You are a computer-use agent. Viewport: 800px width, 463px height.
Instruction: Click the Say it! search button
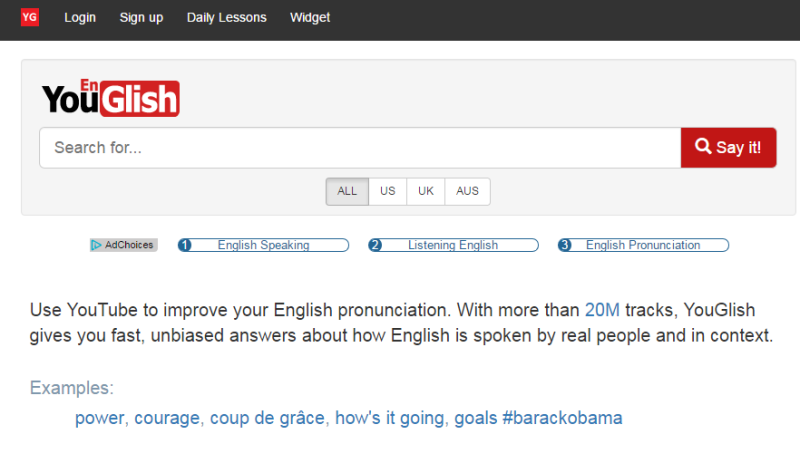coord(729,148)
